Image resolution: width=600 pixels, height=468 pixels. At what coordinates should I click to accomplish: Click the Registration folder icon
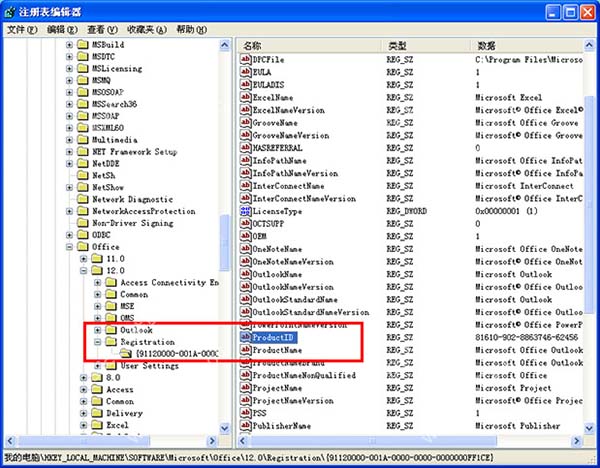click(x=111, y=341)
